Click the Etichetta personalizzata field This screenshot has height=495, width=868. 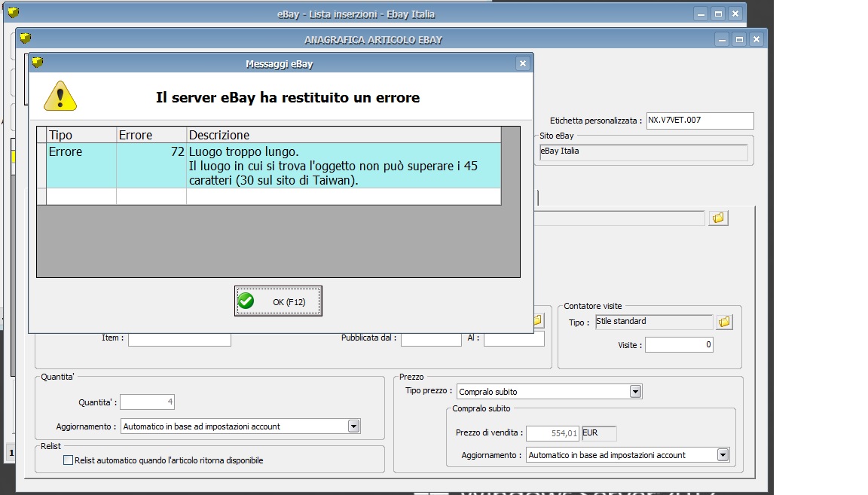(x=700, y=120)
